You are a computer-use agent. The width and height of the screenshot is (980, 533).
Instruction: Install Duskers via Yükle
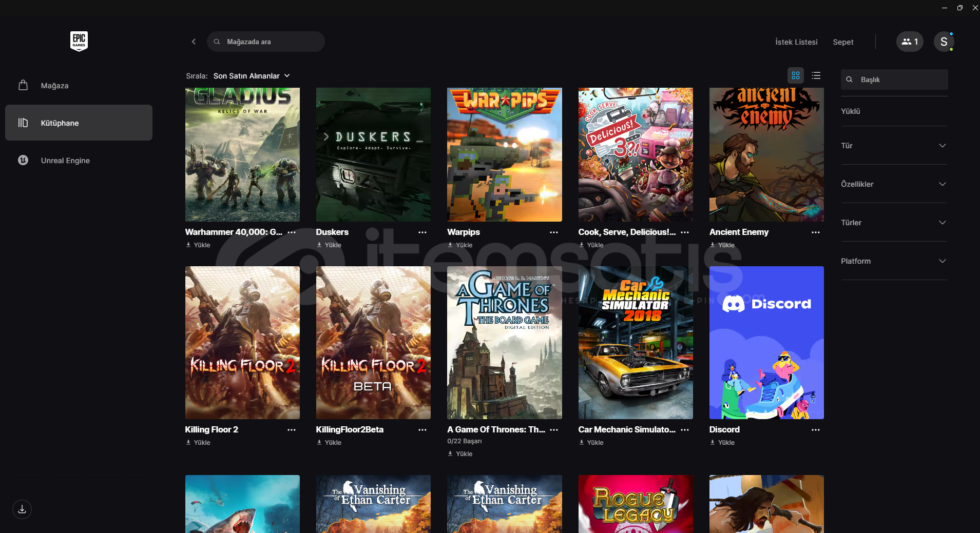329,245
